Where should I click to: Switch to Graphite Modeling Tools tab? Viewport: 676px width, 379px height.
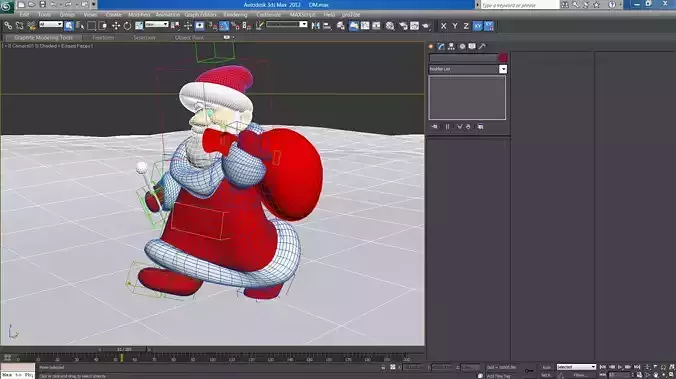click(x=44, y=38)
